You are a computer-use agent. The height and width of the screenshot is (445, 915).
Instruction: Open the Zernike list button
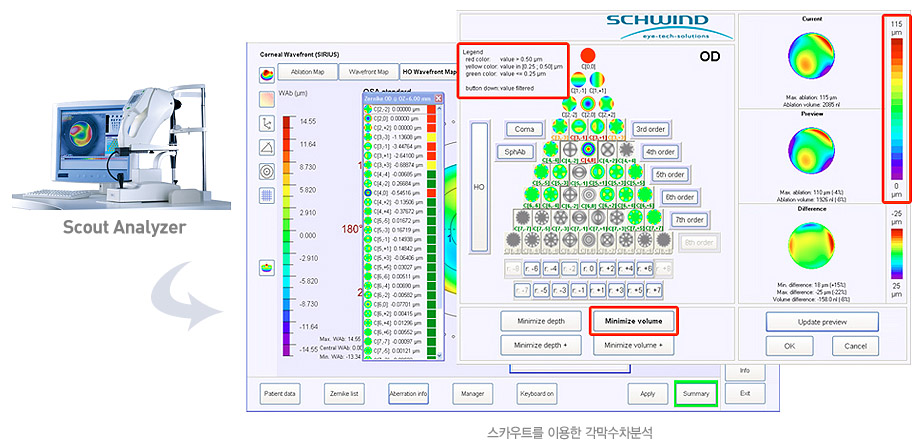click(344, 394)
